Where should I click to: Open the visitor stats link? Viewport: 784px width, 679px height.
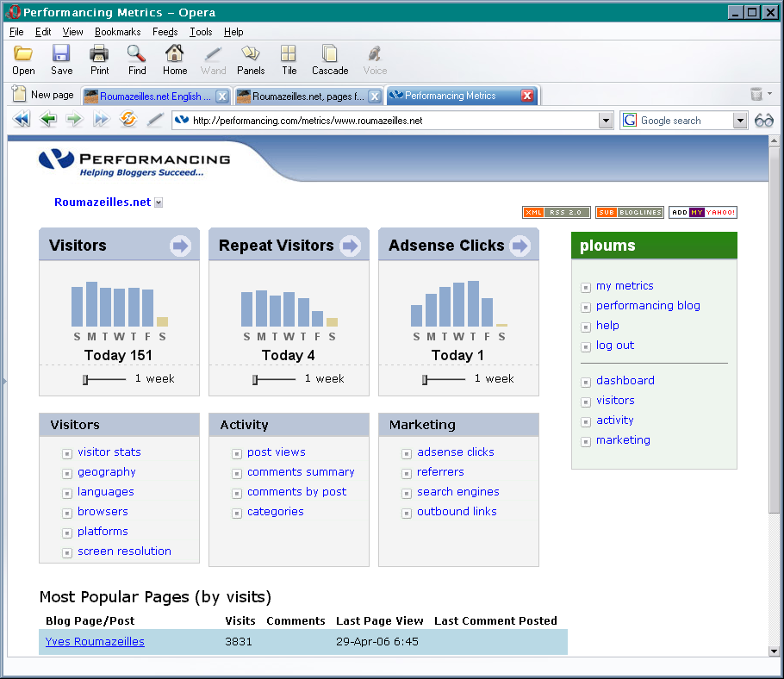(109, 452)
